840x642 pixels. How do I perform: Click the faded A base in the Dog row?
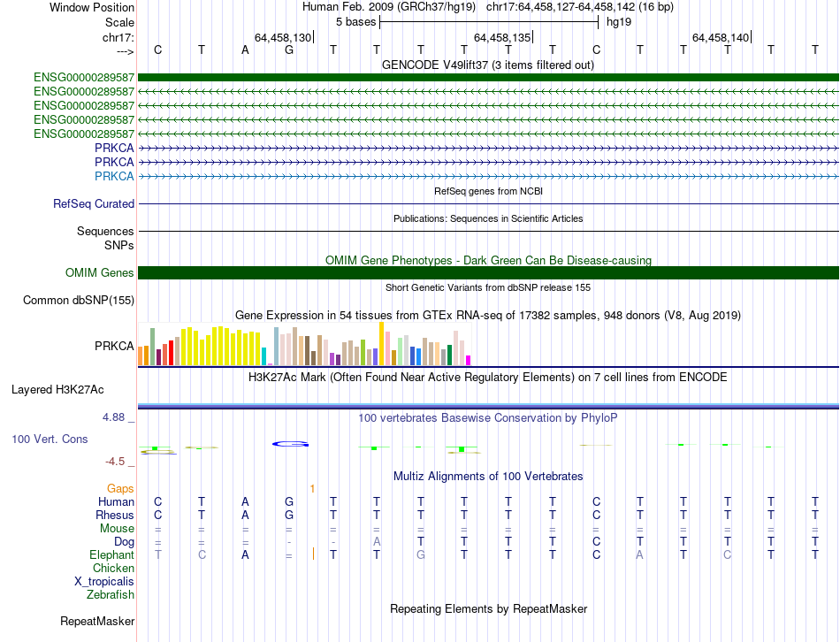point(377,542)
